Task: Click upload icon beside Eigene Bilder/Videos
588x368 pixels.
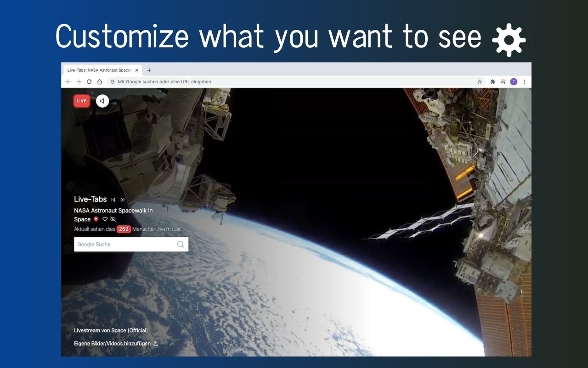Action: [156, 343]
